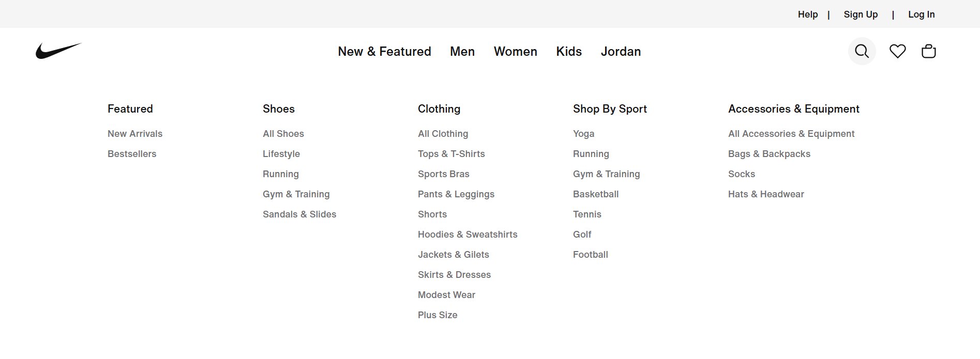
Task: Open the Jordan menu
Action: point(621,51)
